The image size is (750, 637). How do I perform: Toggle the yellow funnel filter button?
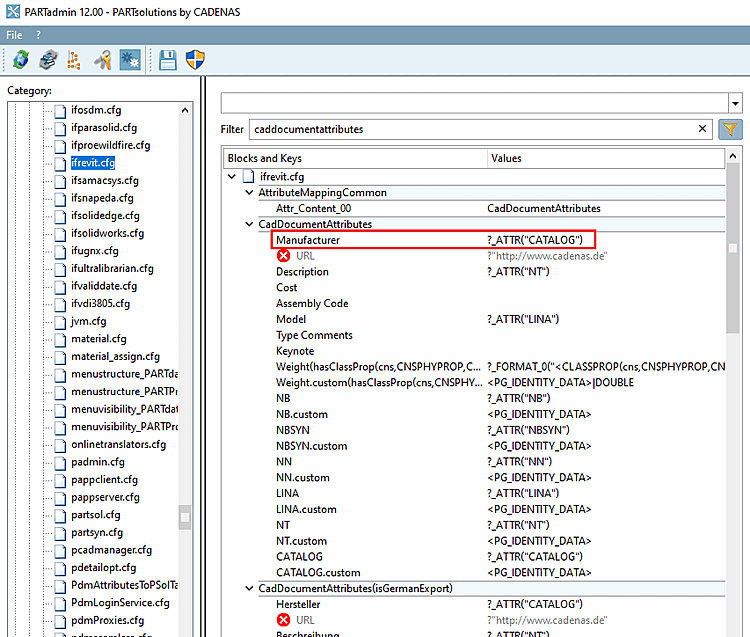coord(731,129)
